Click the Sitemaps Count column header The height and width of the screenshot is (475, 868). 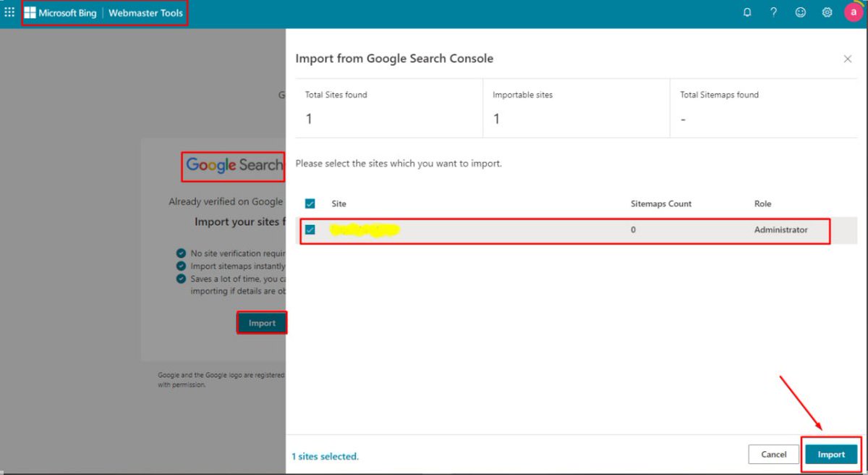(661, 204)
